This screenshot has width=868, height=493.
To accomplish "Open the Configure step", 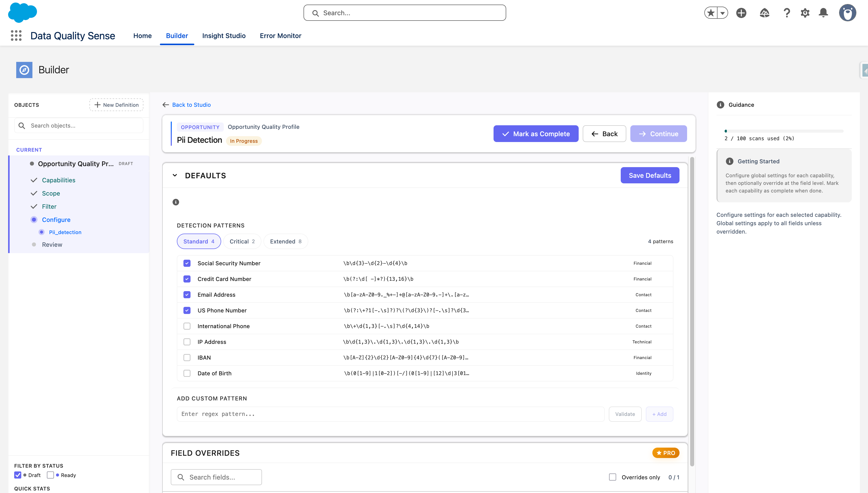I will click(56, 220).
